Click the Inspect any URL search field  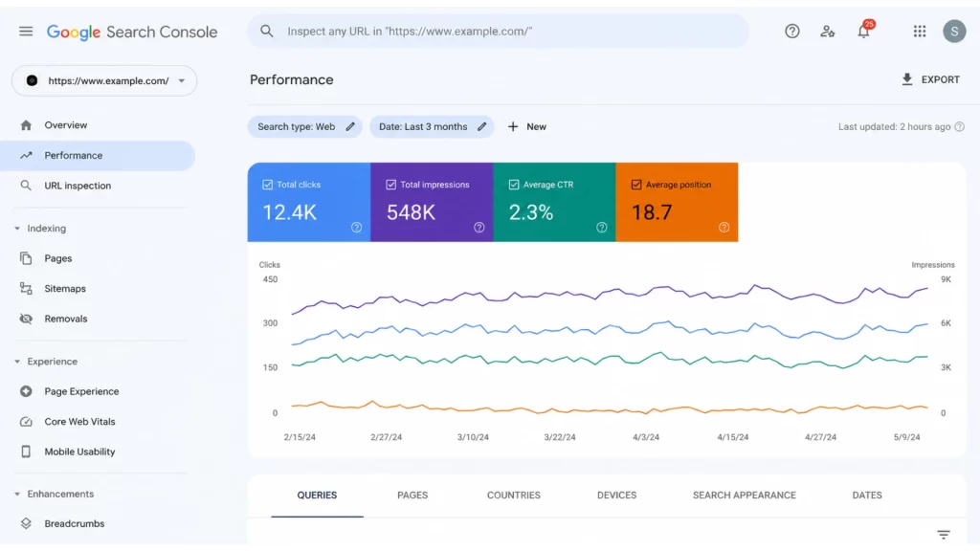498,32
